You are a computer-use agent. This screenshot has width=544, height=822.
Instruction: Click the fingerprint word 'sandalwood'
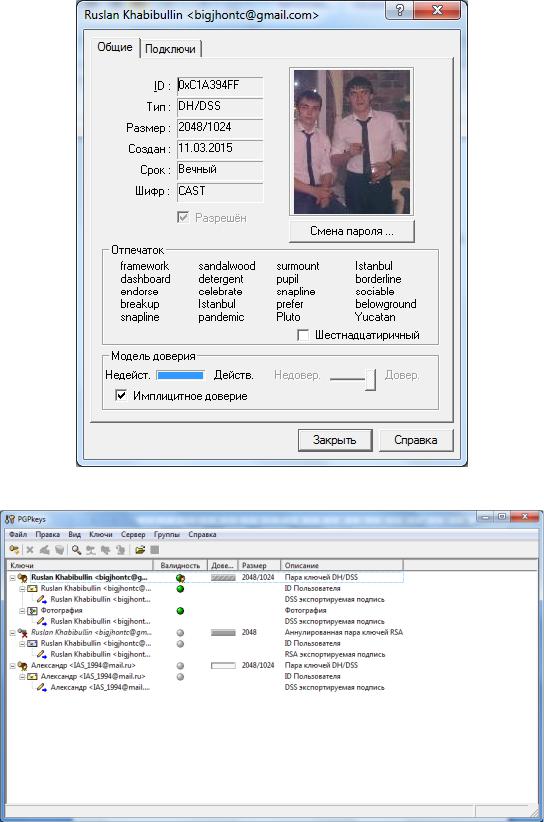[227, 266]
